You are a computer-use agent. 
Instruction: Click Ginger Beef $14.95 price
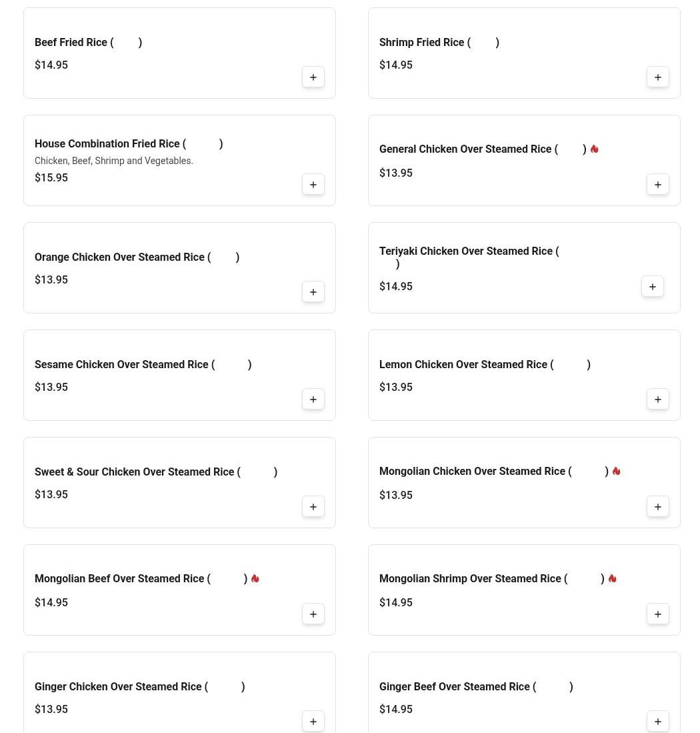pyautogui.click(x=396, y=710)
